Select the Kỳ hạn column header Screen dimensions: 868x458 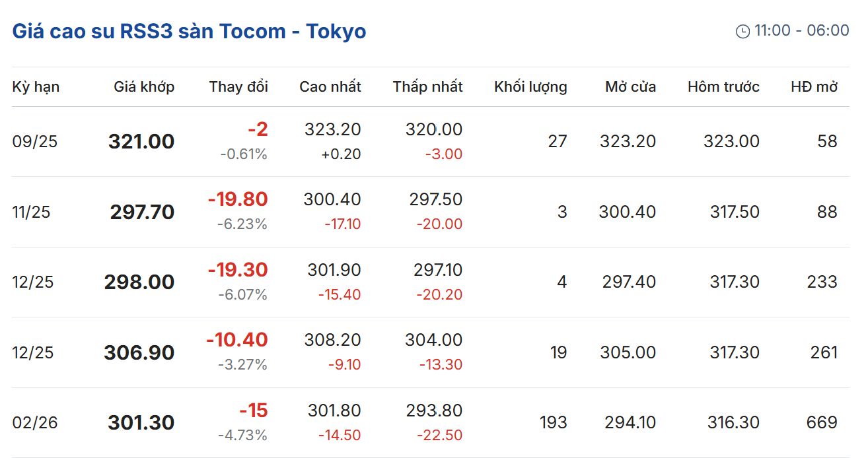pos(36,86)
